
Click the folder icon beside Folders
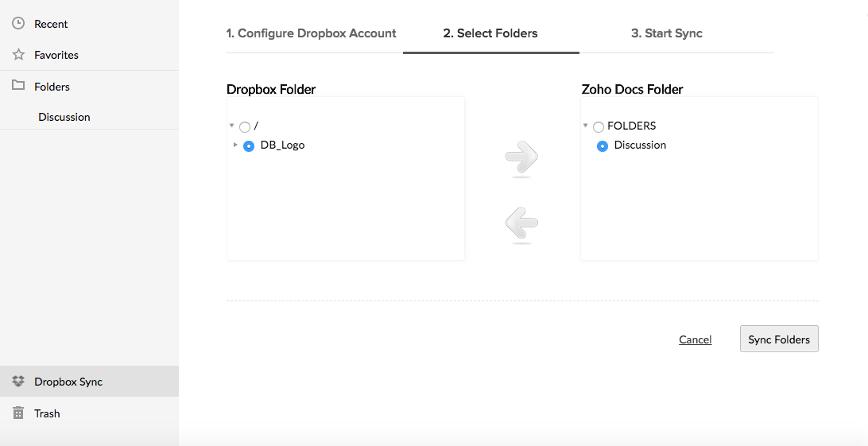coord(18,85)
